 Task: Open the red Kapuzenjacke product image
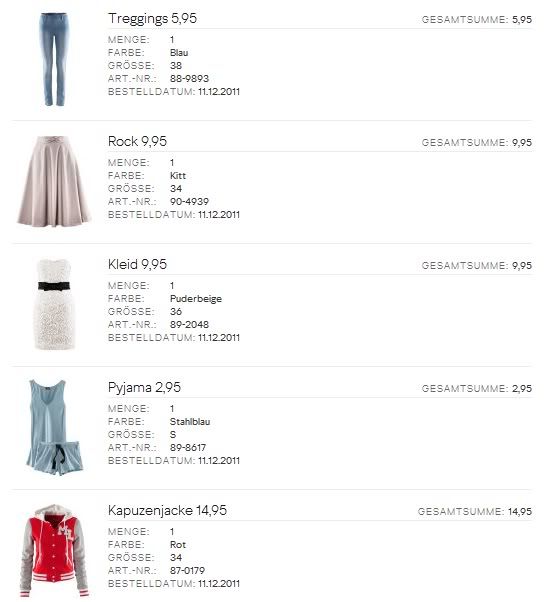tap(54, 550)
